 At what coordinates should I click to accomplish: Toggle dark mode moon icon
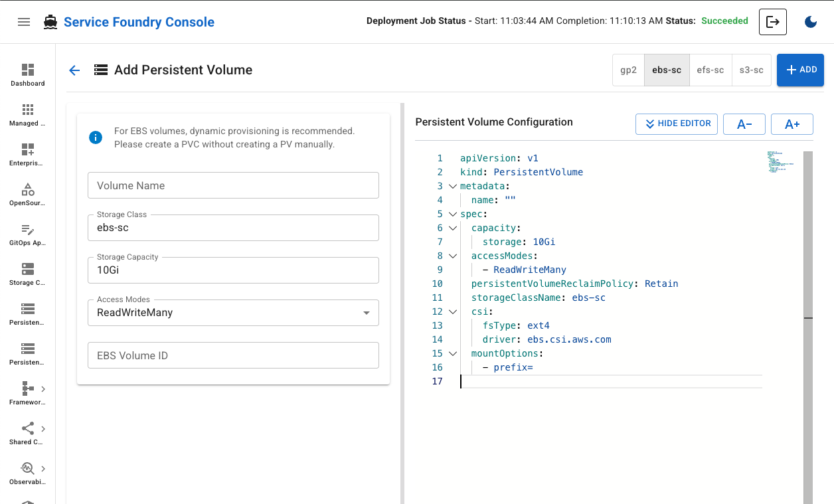[x=811, y=22]
